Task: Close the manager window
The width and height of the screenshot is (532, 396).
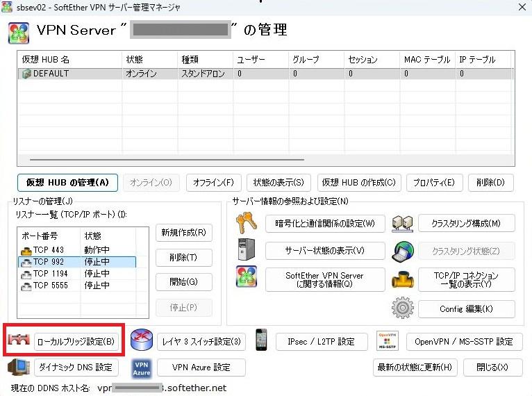Action: [522, 7]
